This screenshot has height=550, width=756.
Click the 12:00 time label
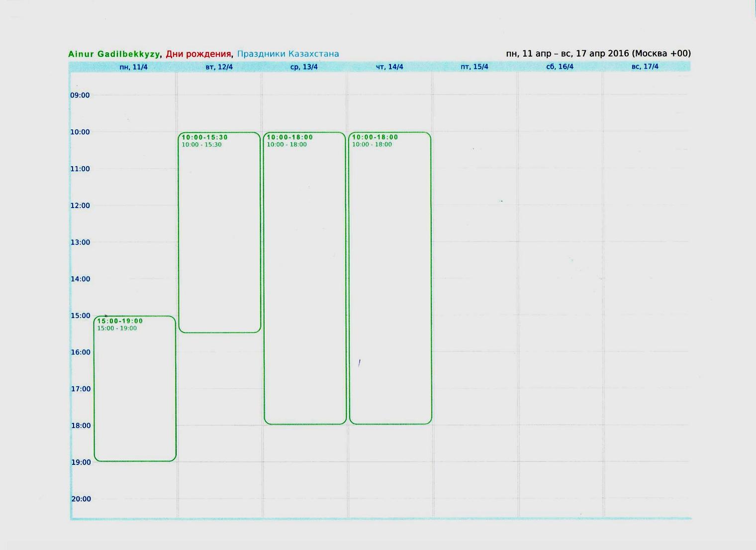(80, 206)
